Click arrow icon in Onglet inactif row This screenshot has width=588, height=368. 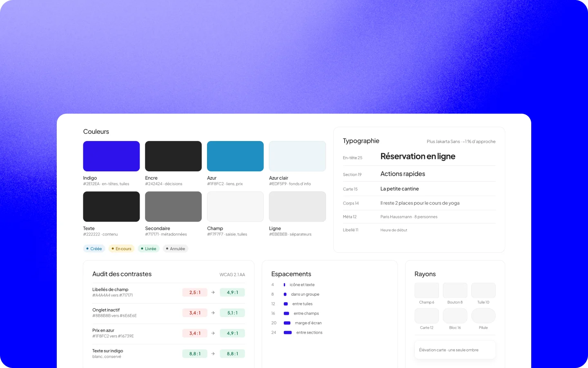point(213,313)
